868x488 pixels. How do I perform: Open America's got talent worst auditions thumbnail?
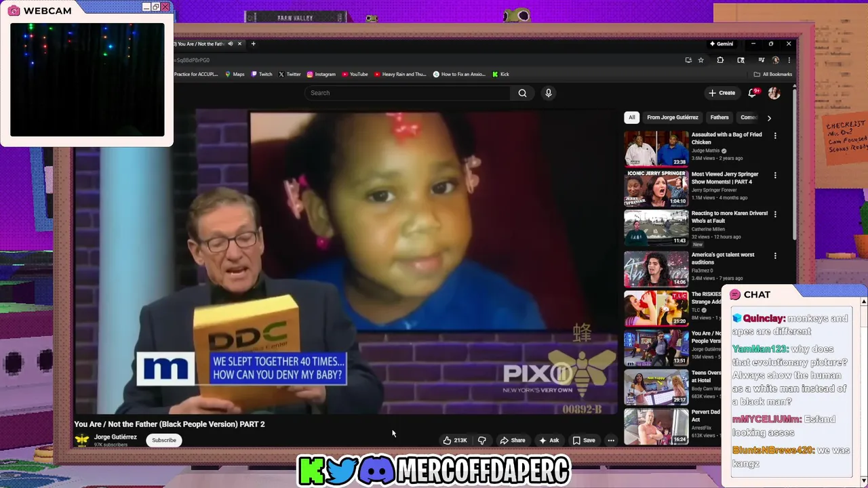tap(656, 269)
